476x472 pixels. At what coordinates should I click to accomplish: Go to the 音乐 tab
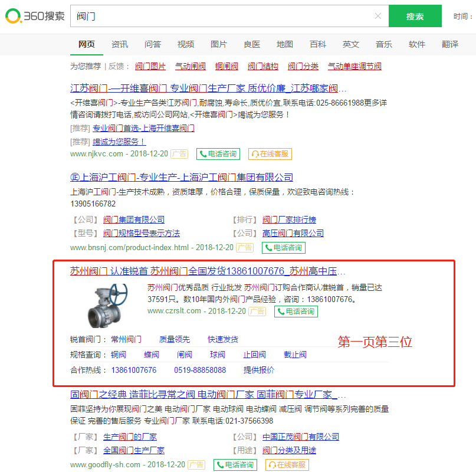(384, 44)
